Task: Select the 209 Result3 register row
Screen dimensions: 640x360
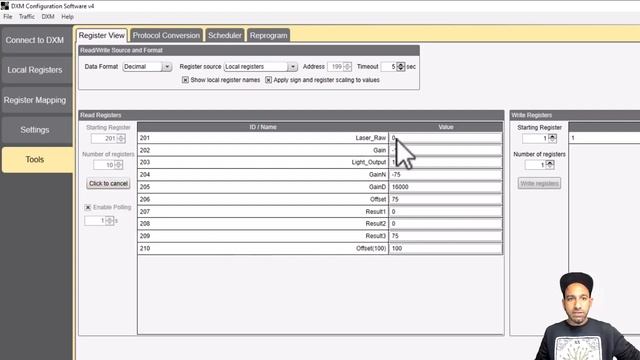Action: point(320,236)
